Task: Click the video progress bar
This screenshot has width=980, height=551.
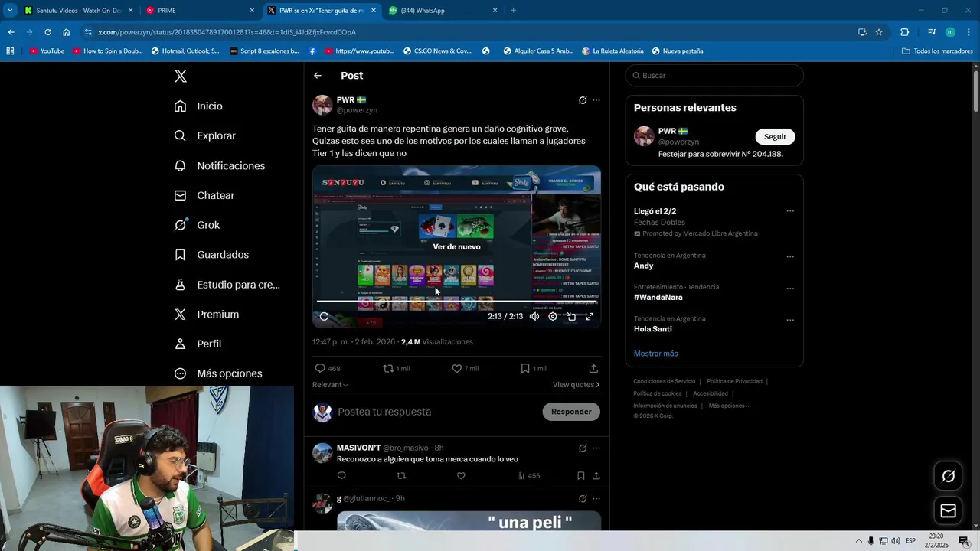Action: coord(456,301)
